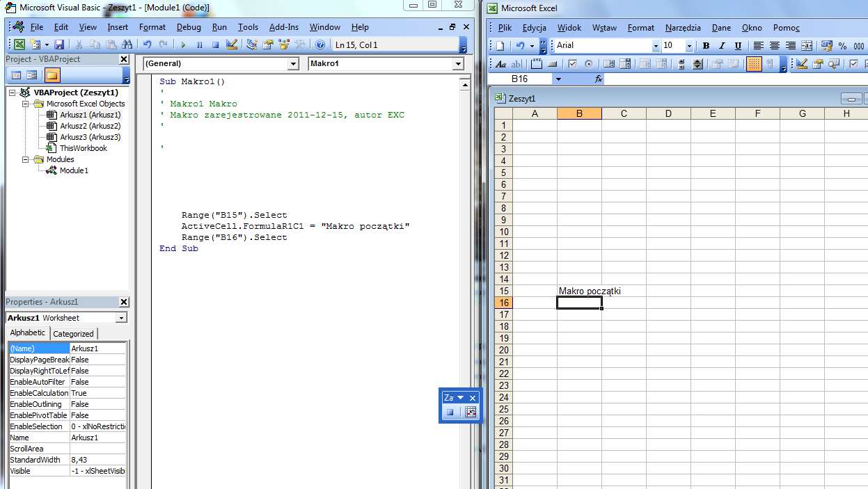Open VBA Help via the question mark icon
Viewport: 868px width, 489px height.
point(319,45)
